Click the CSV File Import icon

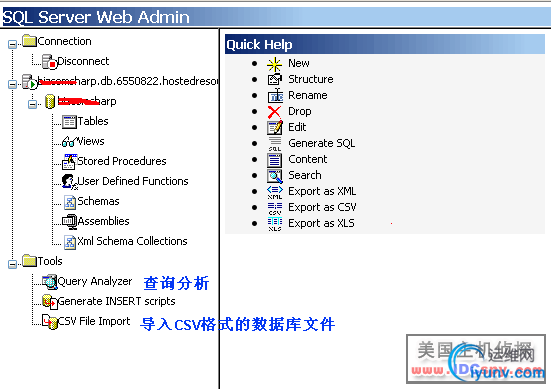[50, 322]
